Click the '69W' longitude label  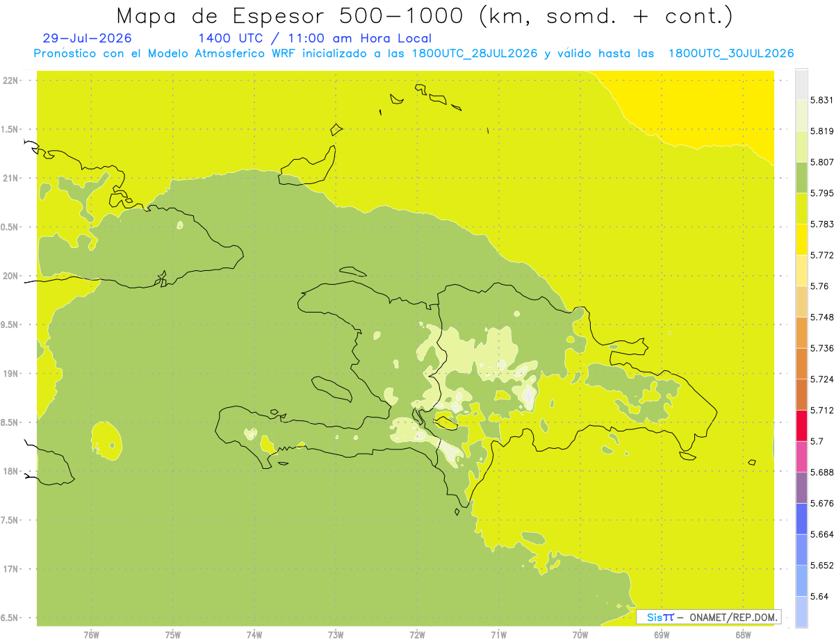coord(662,635)
